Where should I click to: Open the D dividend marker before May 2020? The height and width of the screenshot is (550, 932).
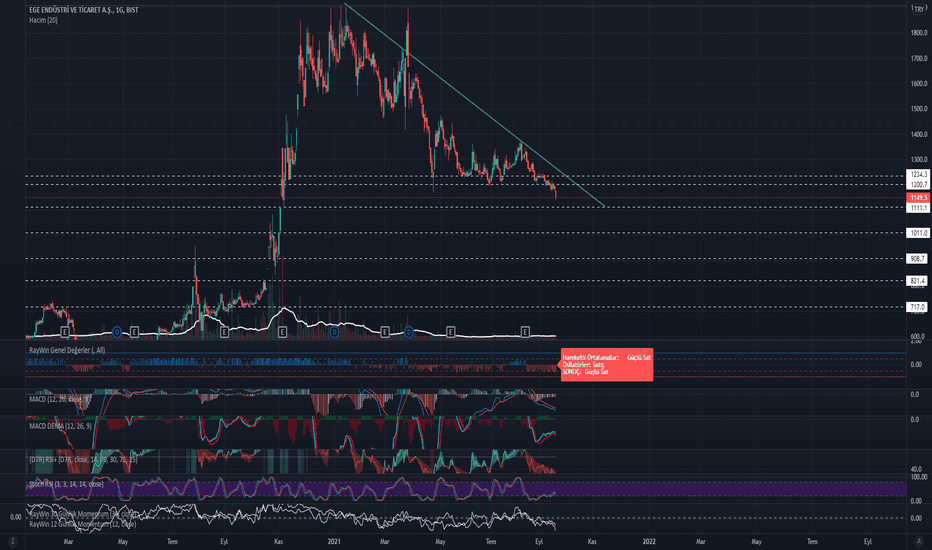[117, 332]
